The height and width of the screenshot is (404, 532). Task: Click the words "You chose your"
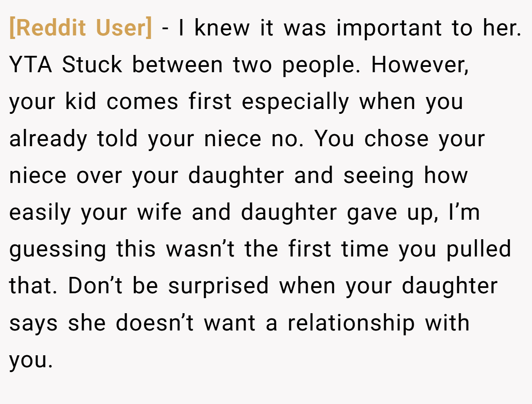tap(400, 139)
